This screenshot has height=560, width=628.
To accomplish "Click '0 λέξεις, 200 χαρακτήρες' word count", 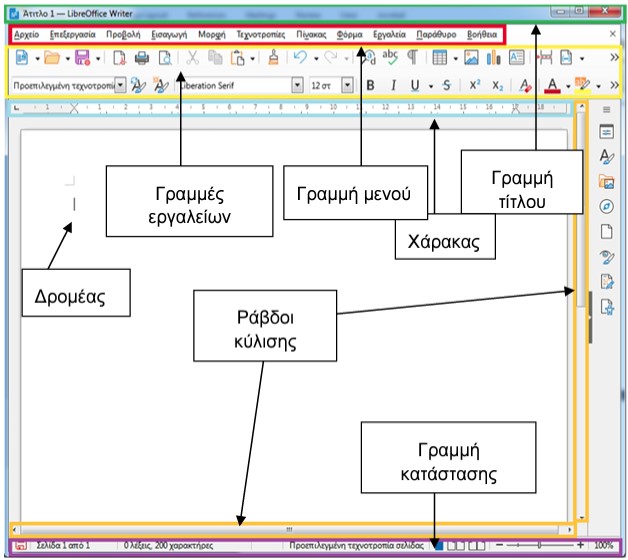I will (168, 546).
